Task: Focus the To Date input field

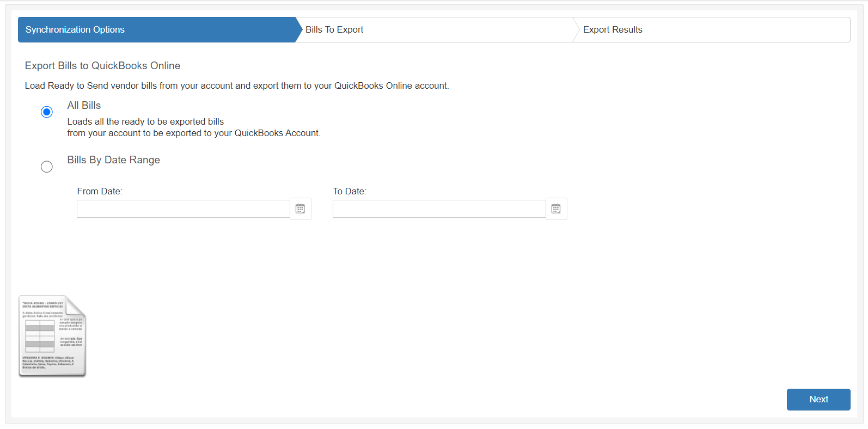Action: [439, 209]
